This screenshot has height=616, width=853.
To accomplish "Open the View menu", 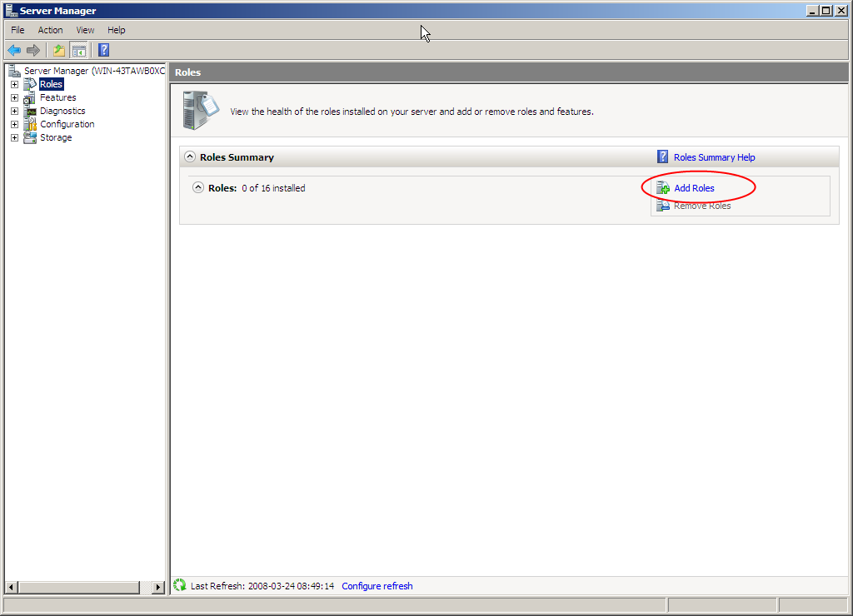I will tap(85, 30).
